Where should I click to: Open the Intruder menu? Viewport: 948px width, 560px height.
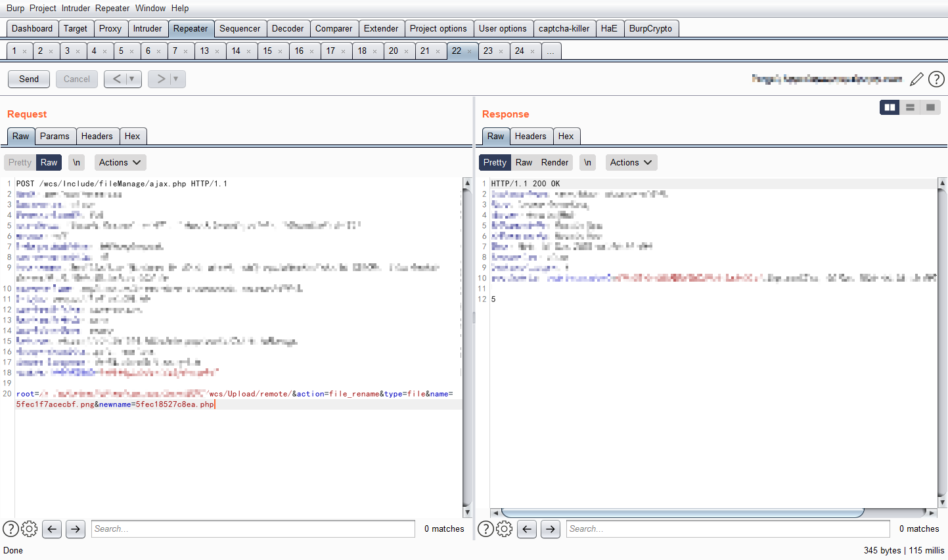76,8
